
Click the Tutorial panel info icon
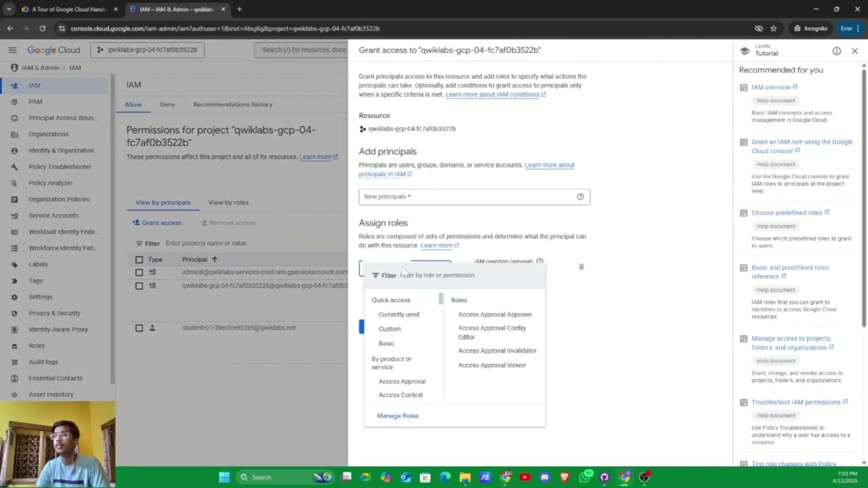[837, 51]
